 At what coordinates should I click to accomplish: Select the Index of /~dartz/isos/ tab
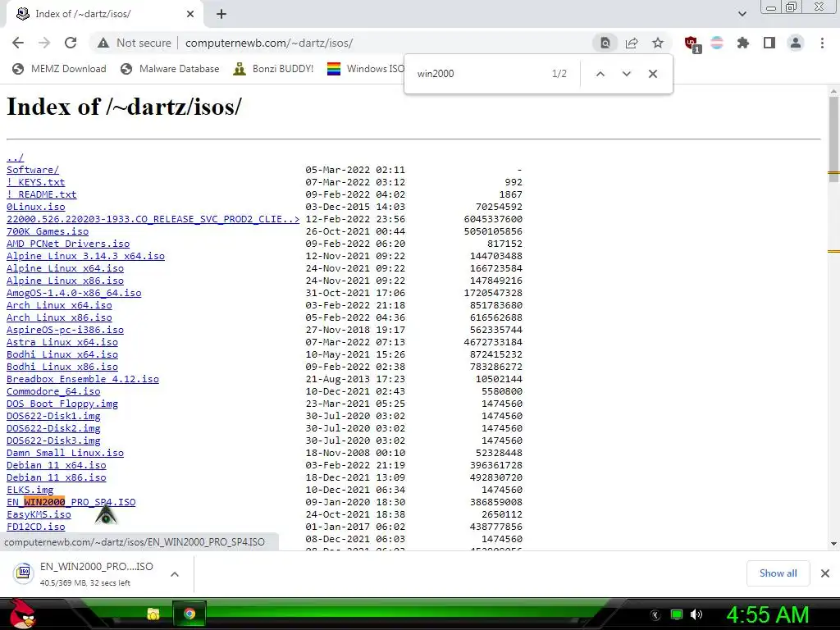point(102,14)
